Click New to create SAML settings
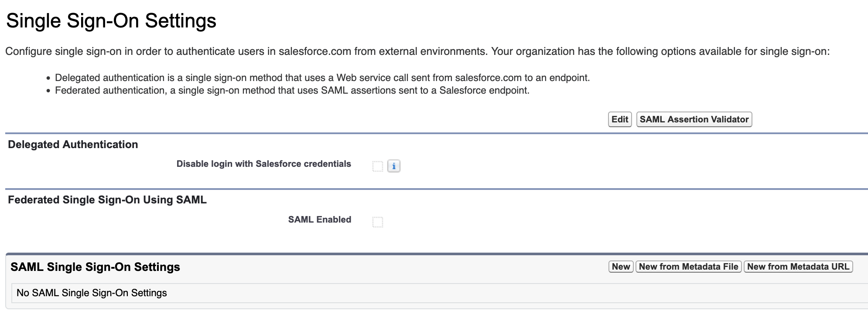Screen dimensions: 868x311 [x=621, y=266]
